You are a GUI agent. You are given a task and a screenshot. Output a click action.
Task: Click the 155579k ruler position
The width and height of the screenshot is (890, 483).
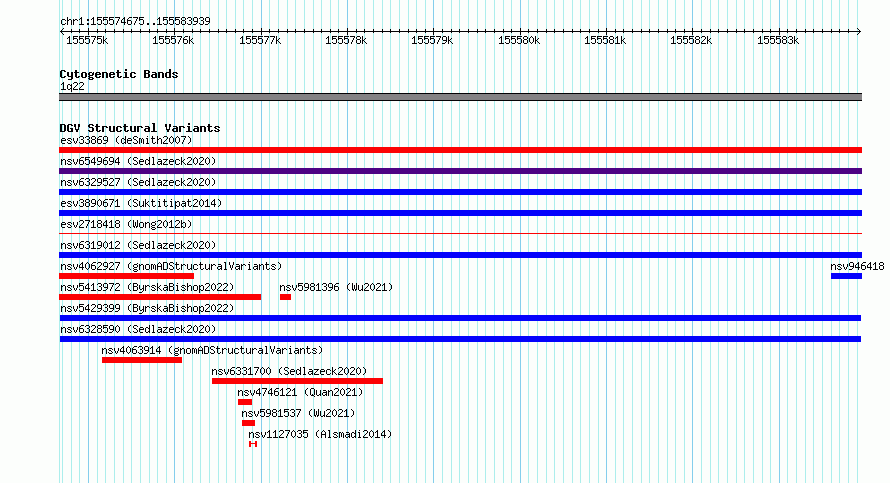point(432,40)
